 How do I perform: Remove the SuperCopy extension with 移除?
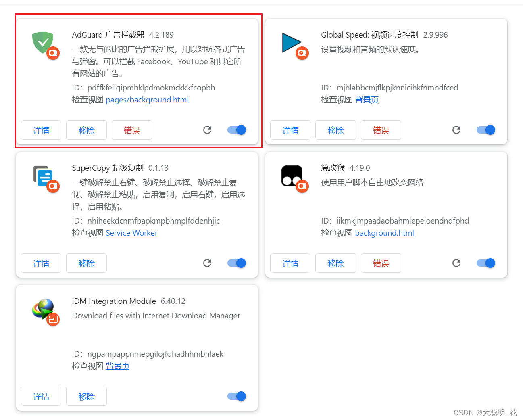(x=86, y=263)
